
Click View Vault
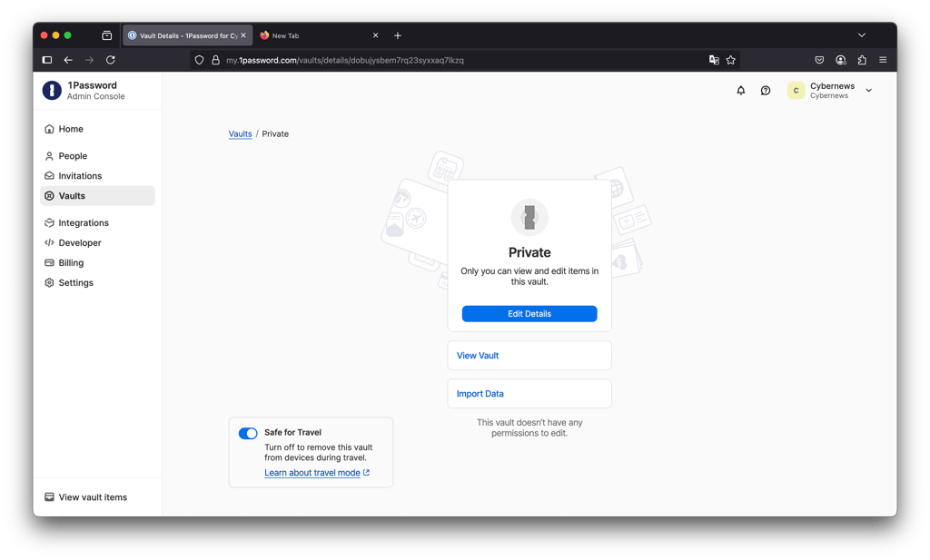[529, 356]
